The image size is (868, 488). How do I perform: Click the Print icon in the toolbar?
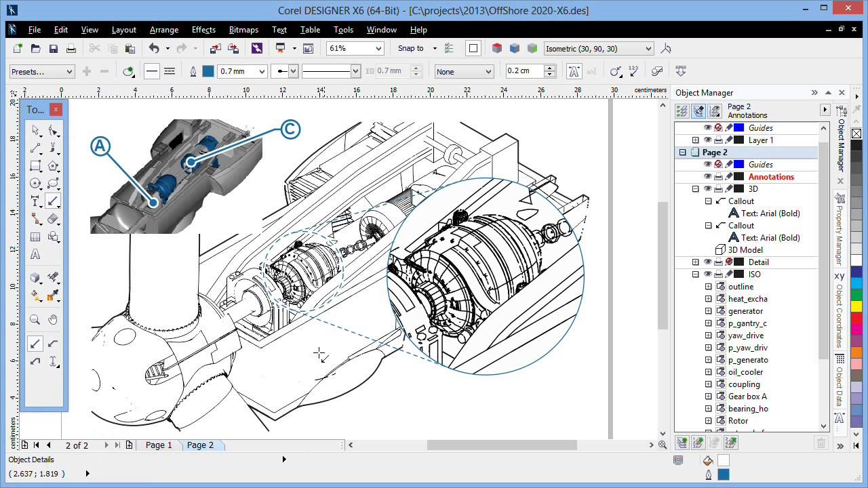pos(71,48)
